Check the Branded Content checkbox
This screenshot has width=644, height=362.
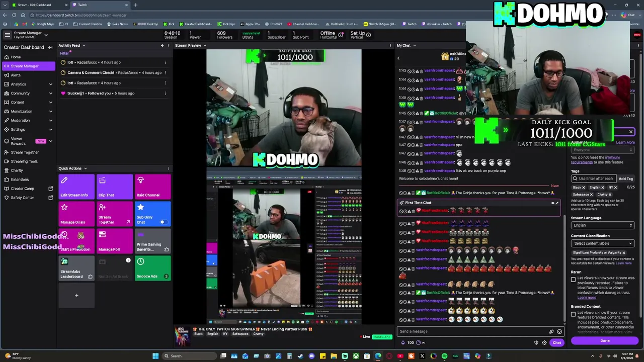[573, 314]
